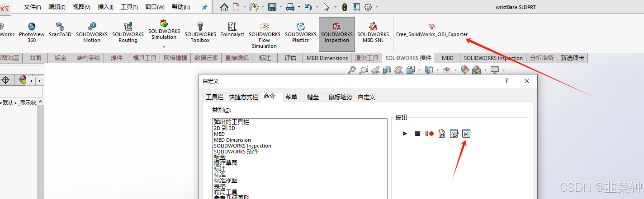Launch ScanTo3D add-in
This screenshot has width=644, height=199.
(60, 30)
